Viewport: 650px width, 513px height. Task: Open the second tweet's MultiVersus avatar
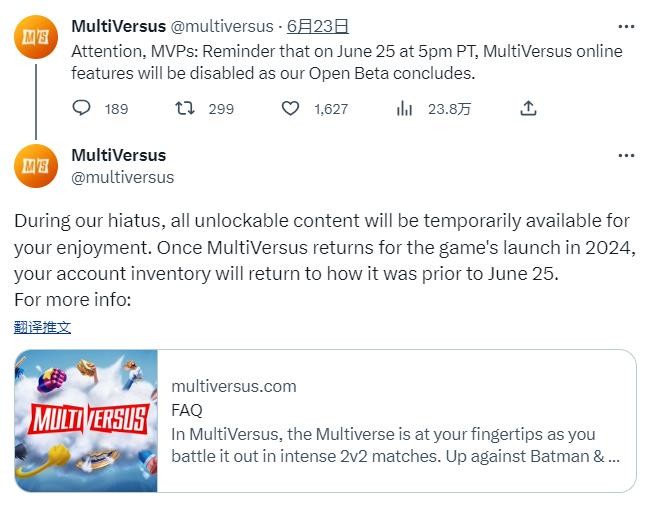click(x=35, y=165)
